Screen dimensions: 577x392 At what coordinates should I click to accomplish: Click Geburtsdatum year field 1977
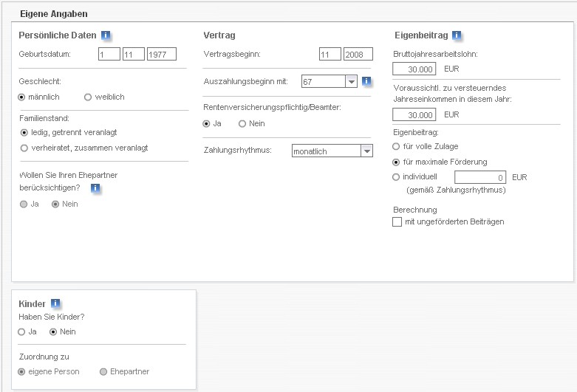(x=162, y=54)
